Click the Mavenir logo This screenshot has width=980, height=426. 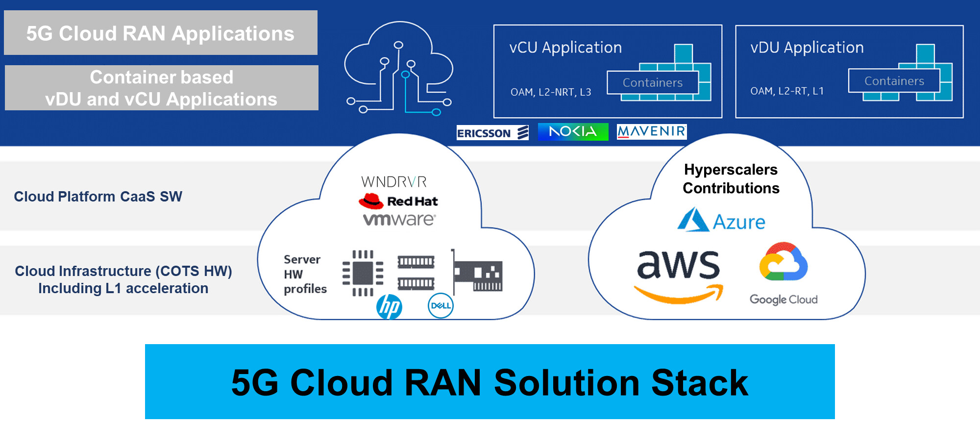click(x=652, y=132)
